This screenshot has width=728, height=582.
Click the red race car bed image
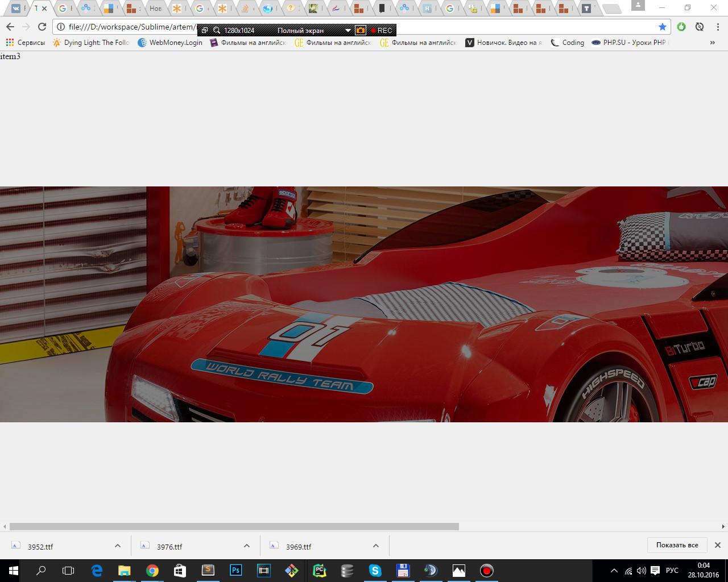tap(364, 304)
